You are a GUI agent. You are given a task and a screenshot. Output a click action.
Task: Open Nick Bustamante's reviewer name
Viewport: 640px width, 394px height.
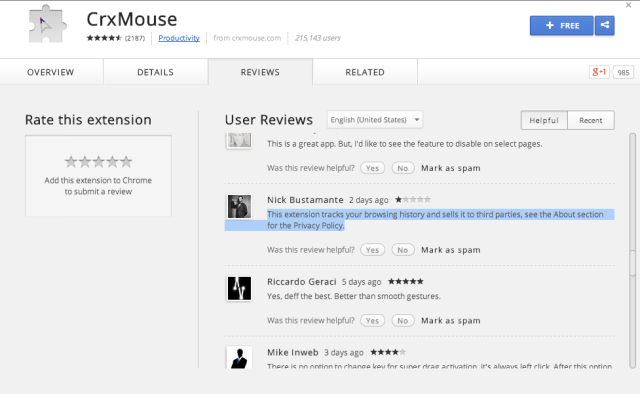305,200
